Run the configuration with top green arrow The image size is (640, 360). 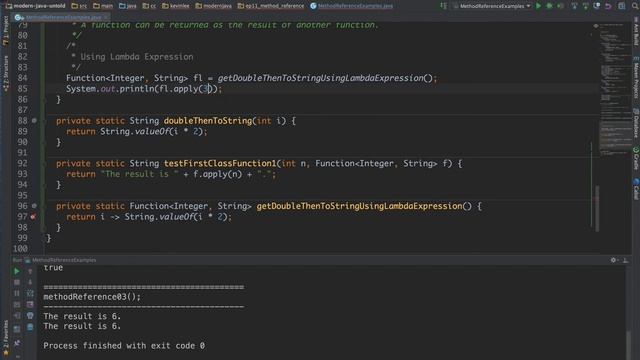click(538, 6)
